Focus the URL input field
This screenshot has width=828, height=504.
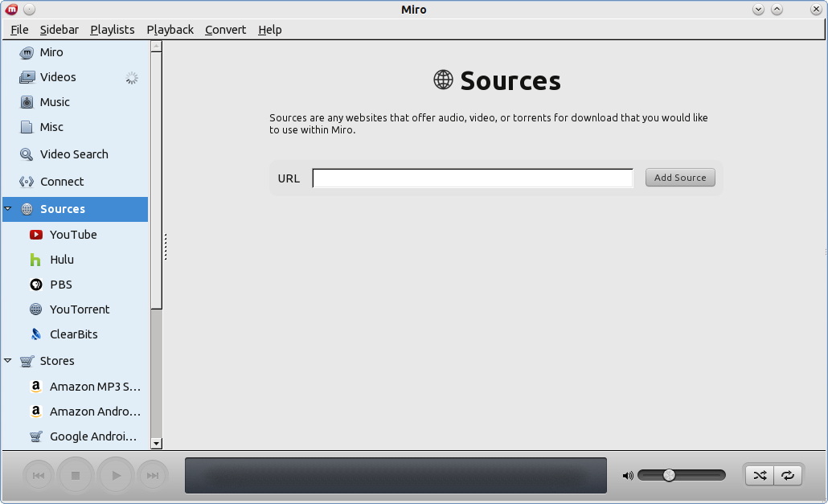pyautogui.click(x=473, y=178)
